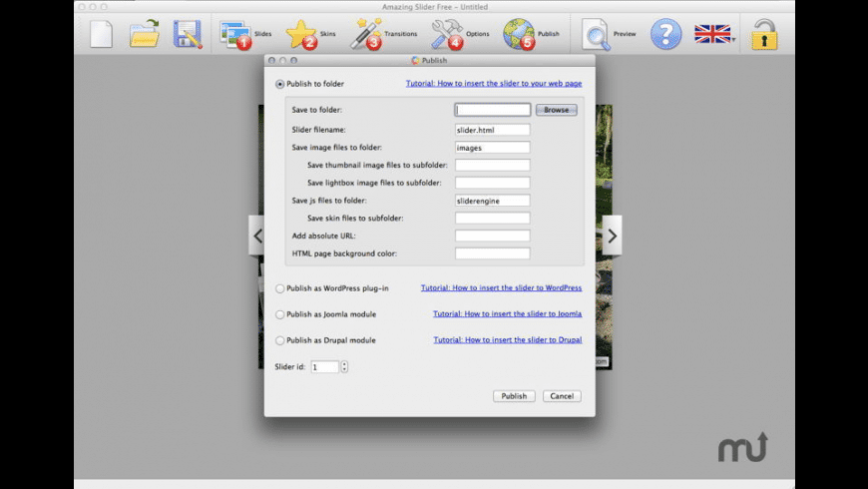Go to next slide arrow
The height and width of the screenshot is (489, 868).
pos(613,236)
